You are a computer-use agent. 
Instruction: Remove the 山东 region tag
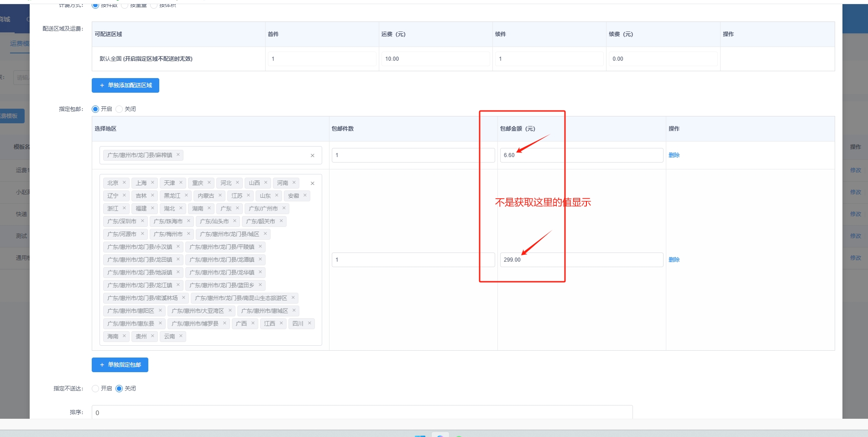click(x=277, y=195)
